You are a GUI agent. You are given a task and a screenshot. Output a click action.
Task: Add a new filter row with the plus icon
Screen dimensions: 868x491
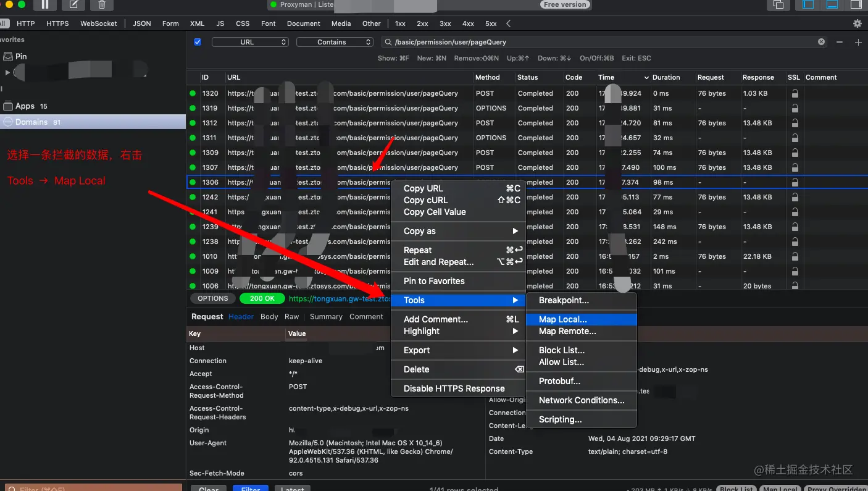click(x=858, y=42)
